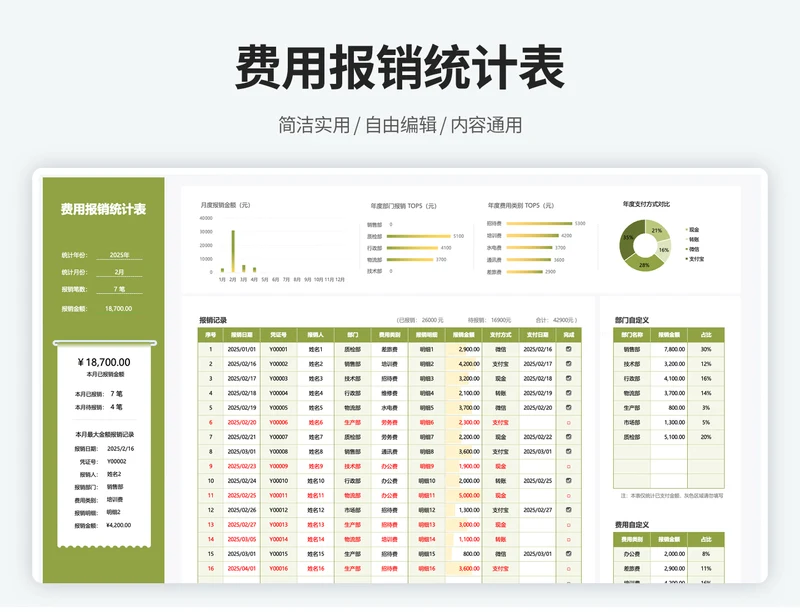Viewport: 800px width, 616px height.
Task: Select the 质检部 share cell 20%
Action: [706, 437]
